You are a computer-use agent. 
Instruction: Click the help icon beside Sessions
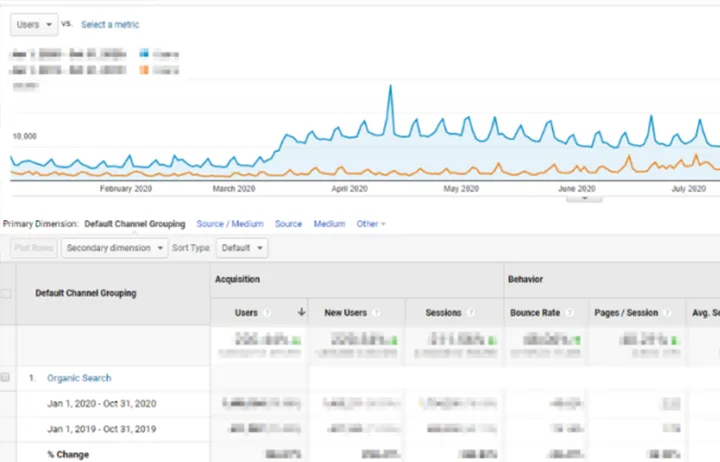pos(470,313)
